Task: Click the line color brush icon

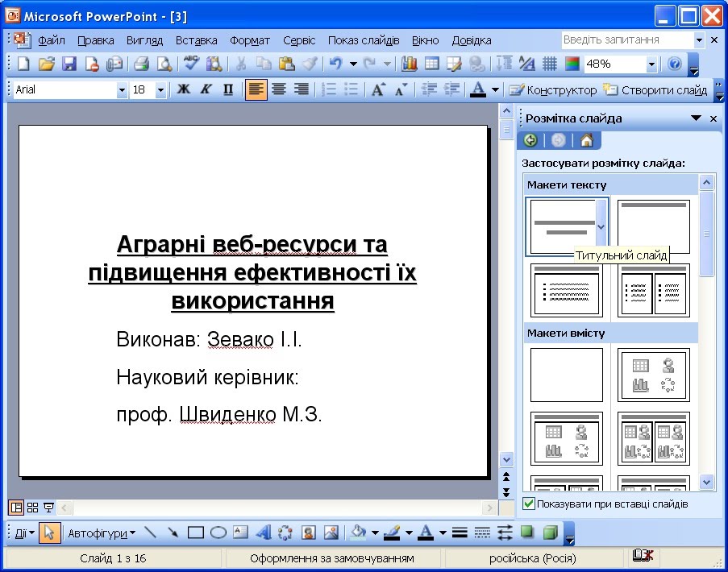Action: pos(392,533)
